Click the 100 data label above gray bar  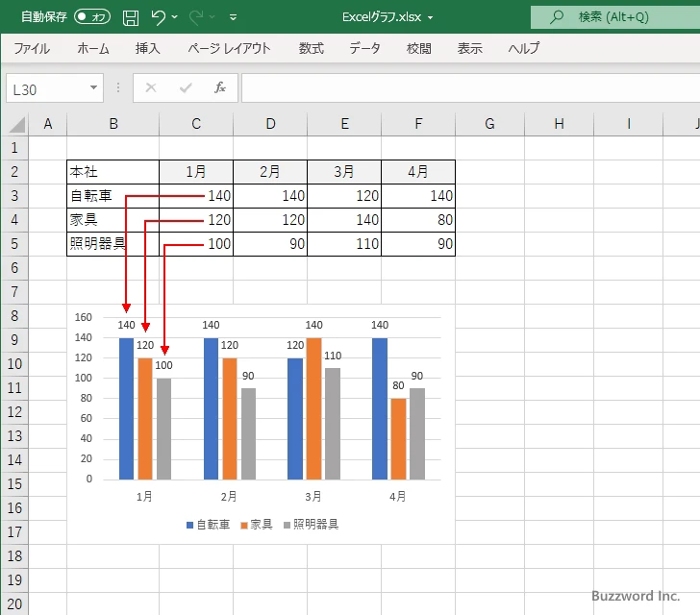click(163, 365)
